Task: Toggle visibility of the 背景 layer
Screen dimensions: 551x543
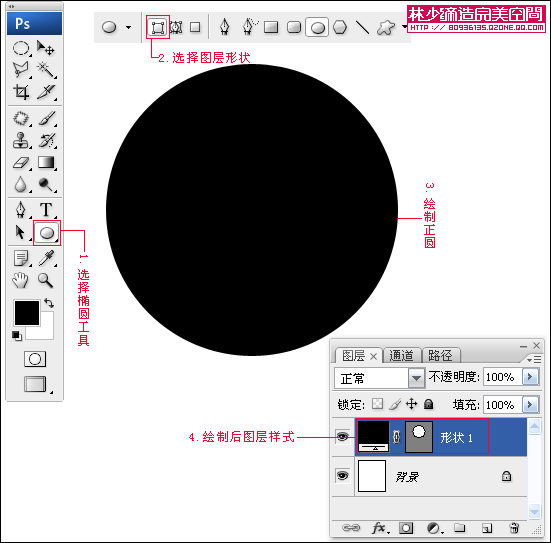Action: click(342, 476)
